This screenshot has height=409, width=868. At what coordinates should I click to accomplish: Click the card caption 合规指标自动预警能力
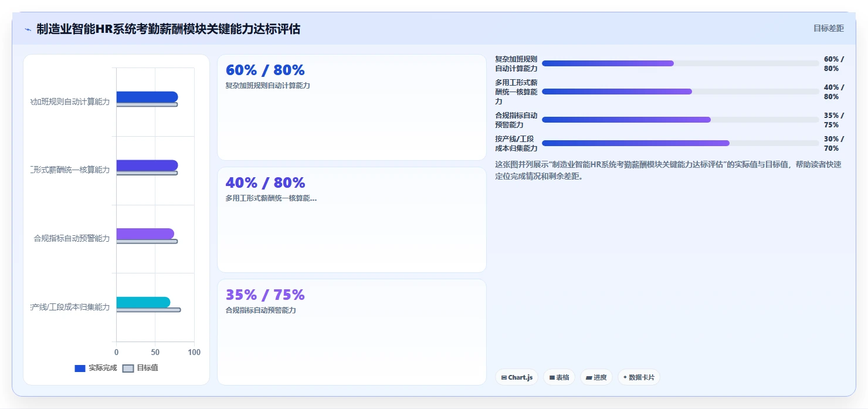tap(260, 310)
